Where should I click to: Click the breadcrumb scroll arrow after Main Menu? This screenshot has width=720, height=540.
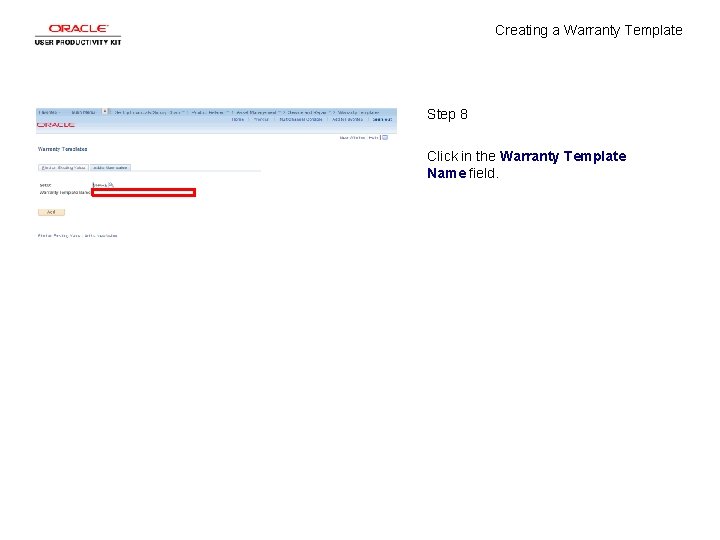105,112
